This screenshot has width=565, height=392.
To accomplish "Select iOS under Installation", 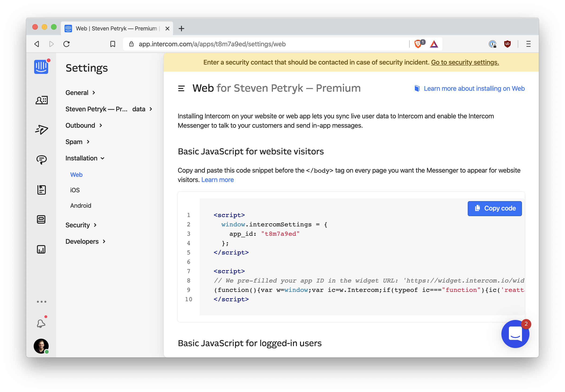I will [x=75, y=190].
